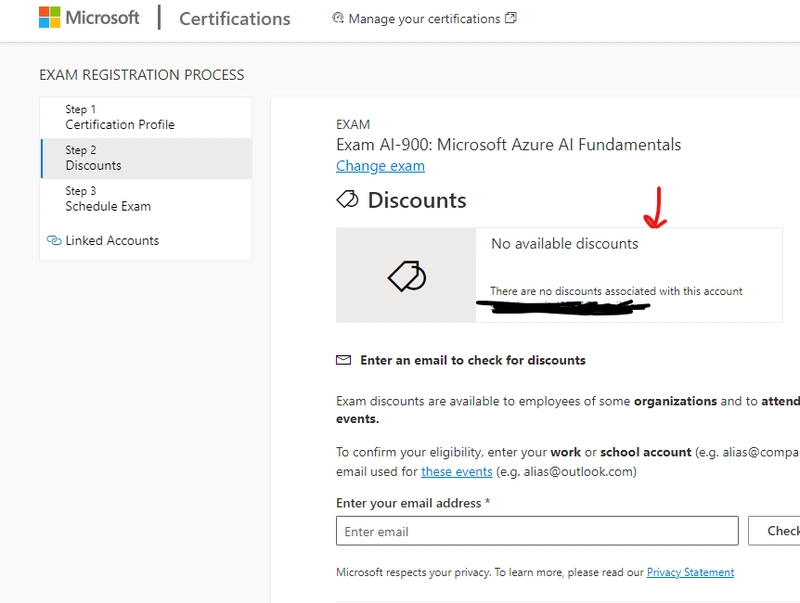Click the Change exam link
The width and height of the screenshot is (800, 603).
pos(380,166)
